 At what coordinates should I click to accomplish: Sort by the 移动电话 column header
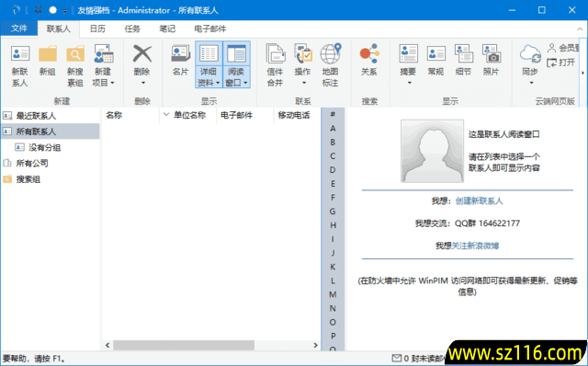297,115
